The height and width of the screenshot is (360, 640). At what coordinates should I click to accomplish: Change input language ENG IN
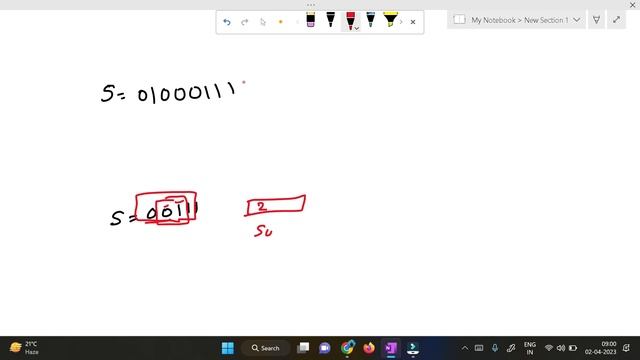click(530, 348)
